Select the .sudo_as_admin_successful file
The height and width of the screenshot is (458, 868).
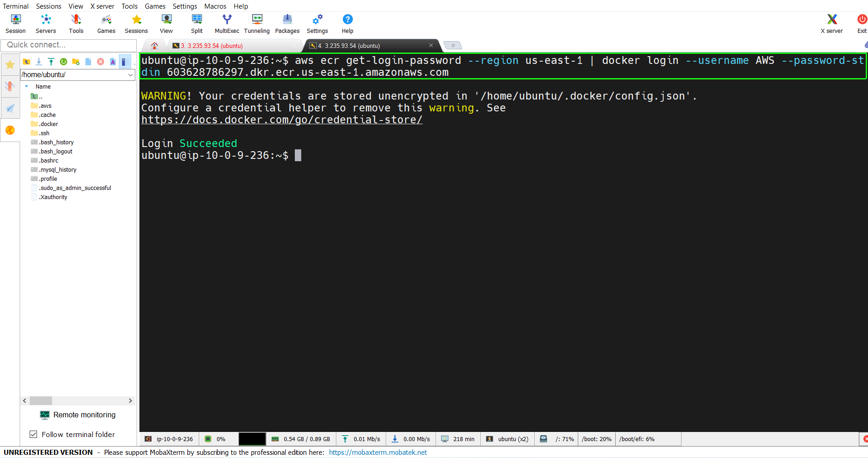[x=71, y=188]
